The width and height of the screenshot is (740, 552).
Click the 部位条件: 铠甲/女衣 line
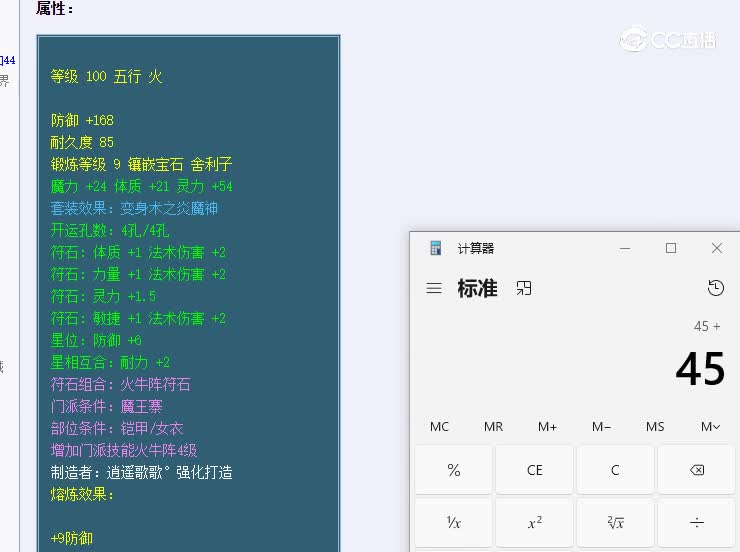(x=117, y=428)
